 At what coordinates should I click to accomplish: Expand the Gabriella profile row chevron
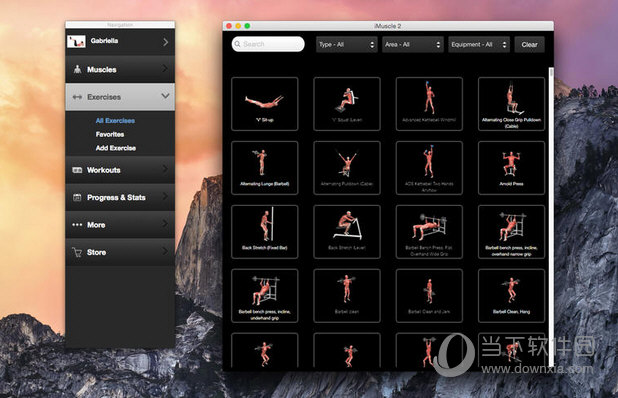(x=166, y=42)
